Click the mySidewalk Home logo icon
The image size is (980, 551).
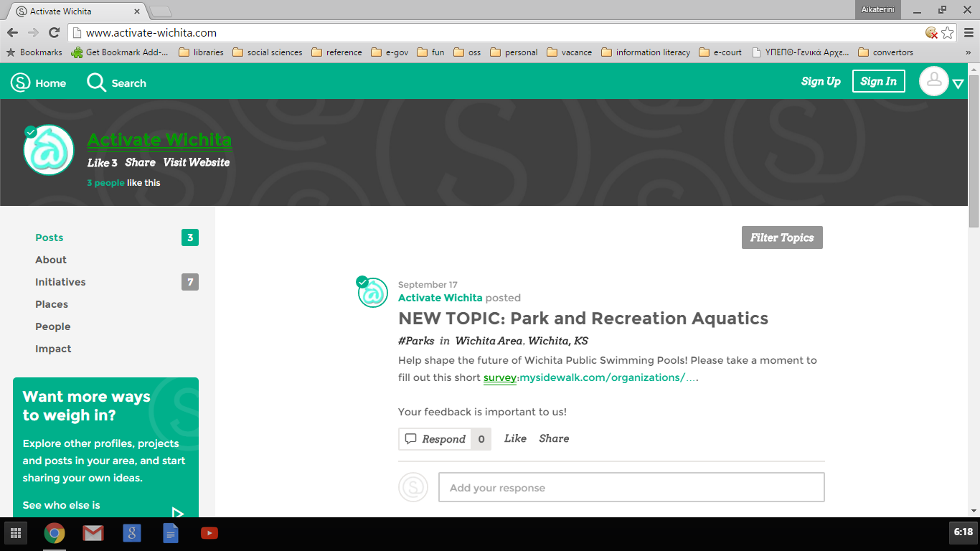pos(20,83)
